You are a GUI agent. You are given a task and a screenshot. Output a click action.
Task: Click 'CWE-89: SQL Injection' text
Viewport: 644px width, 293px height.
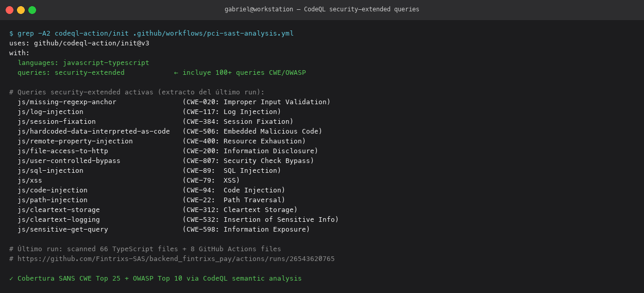click(232, 171)
